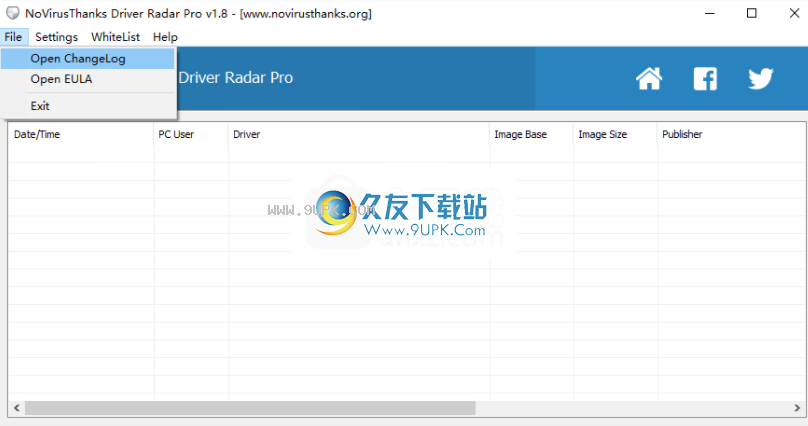Sort by Driver column header
808x426 pixels.
[x=359, y=134]
